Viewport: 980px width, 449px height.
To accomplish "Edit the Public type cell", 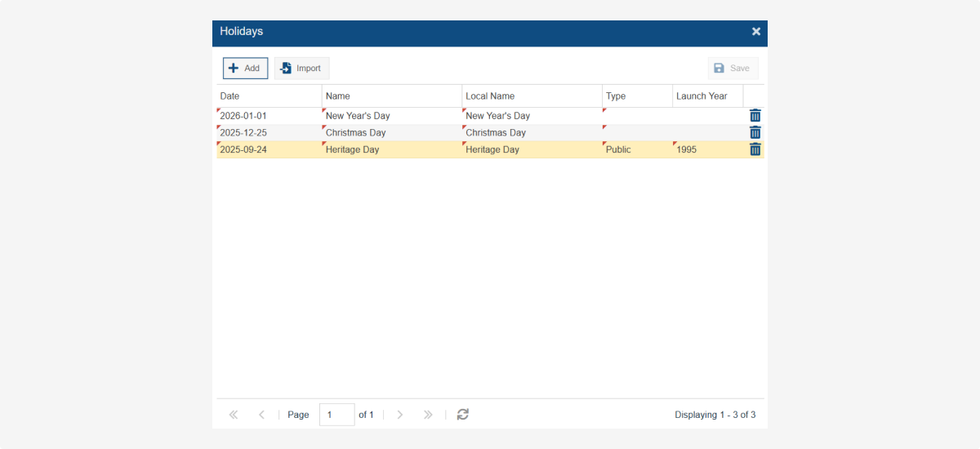I will [636, 150].
